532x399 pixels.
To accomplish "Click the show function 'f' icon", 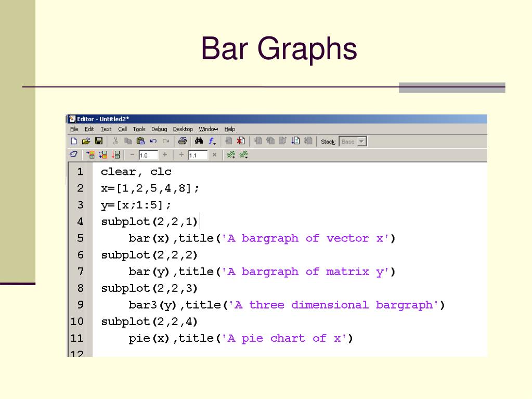I will click(212, 141).
